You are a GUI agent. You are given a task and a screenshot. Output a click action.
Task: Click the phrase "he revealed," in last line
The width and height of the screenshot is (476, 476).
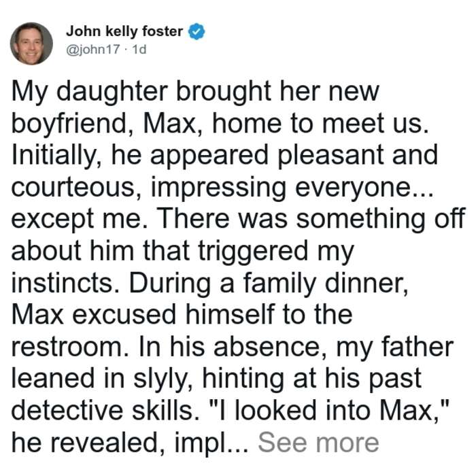pyautogui.click(x=88, y=444)
